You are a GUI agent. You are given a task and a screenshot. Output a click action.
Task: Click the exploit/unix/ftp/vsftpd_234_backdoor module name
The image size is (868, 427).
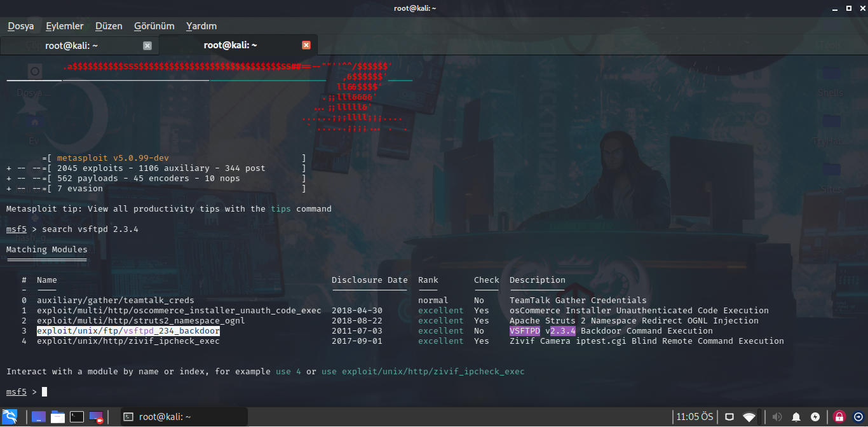coord(128,331)
